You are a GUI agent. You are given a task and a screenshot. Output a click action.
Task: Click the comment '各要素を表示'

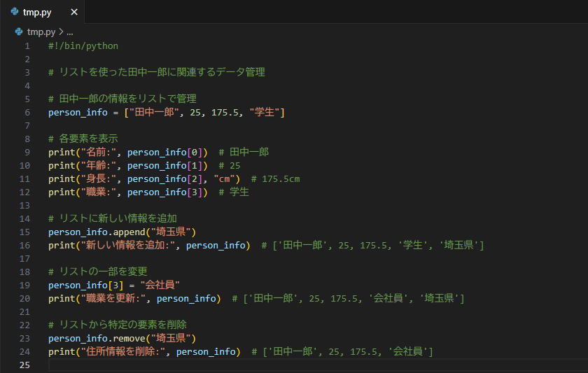pos(88,139)
